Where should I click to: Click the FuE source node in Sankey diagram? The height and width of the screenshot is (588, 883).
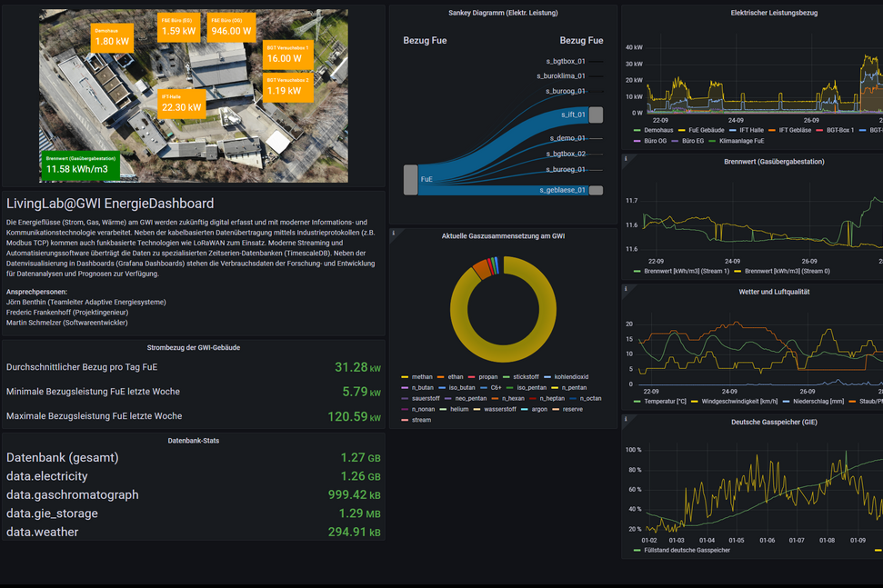[x=410, y=179]
